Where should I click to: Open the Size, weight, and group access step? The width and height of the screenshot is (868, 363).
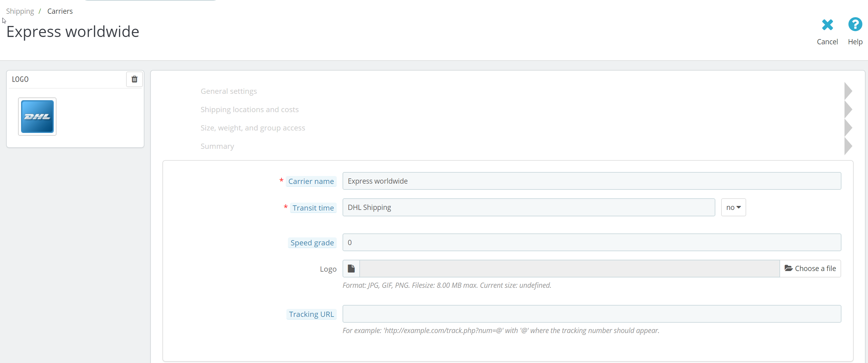pos(252,128)
